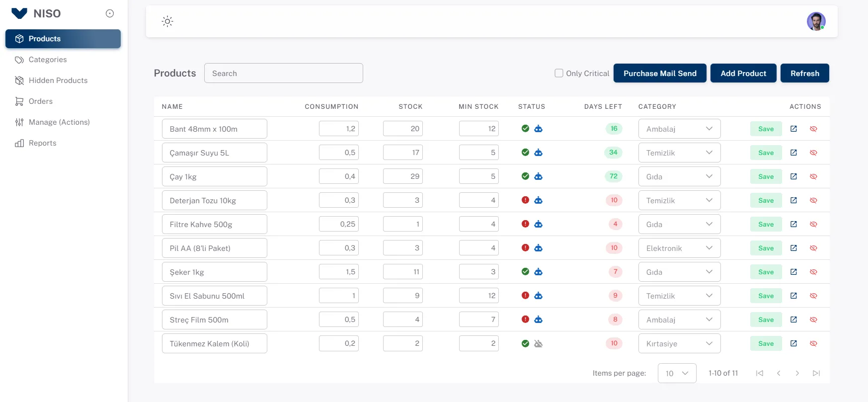Click red critical status icon for Streç Film
868x402 pixels.
[x=525, y=319]
